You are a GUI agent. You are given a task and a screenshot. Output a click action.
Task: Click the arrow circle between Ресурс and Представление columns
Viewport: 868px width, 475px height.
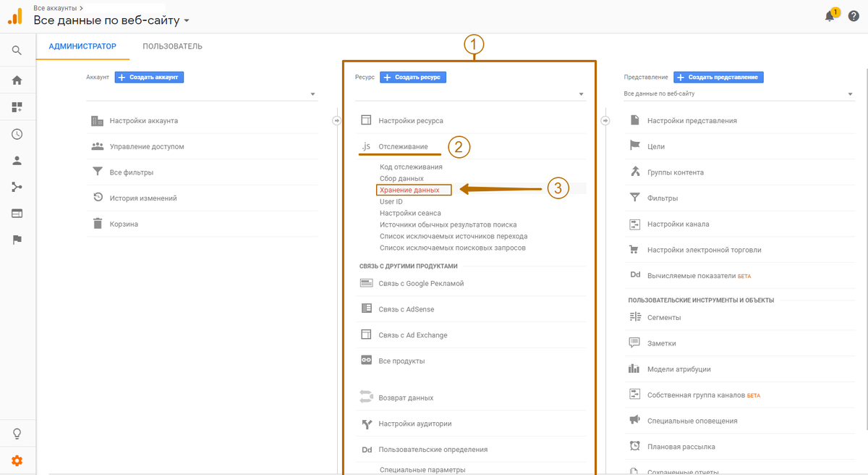605,120
